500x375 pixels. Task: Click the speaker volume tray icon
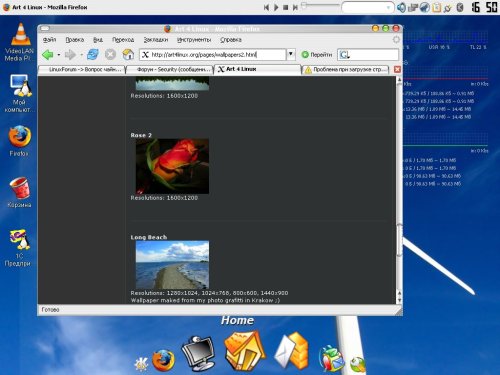click(x=401, y=7)
